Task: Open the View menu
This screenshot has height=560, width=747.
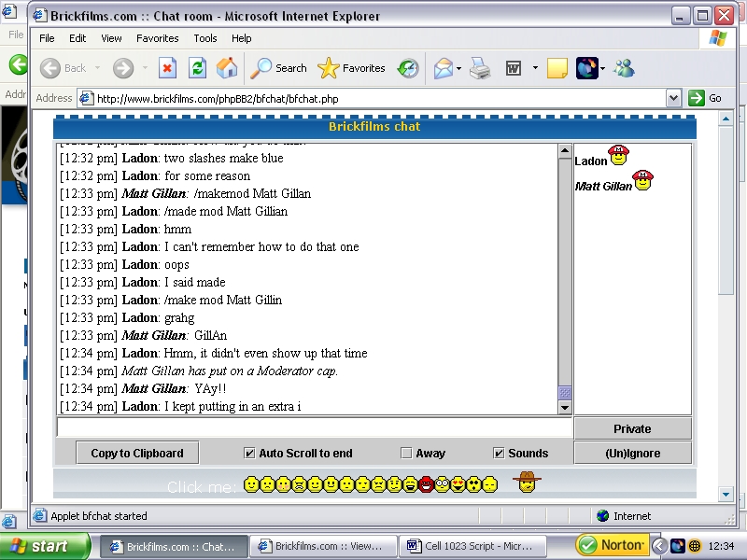Action: [111, 38]
